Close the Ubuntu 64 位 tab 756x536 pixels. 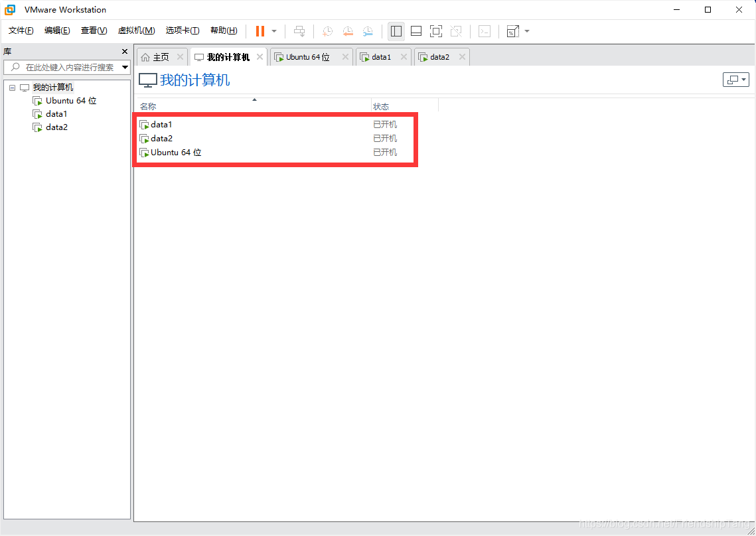pos(345,57)
